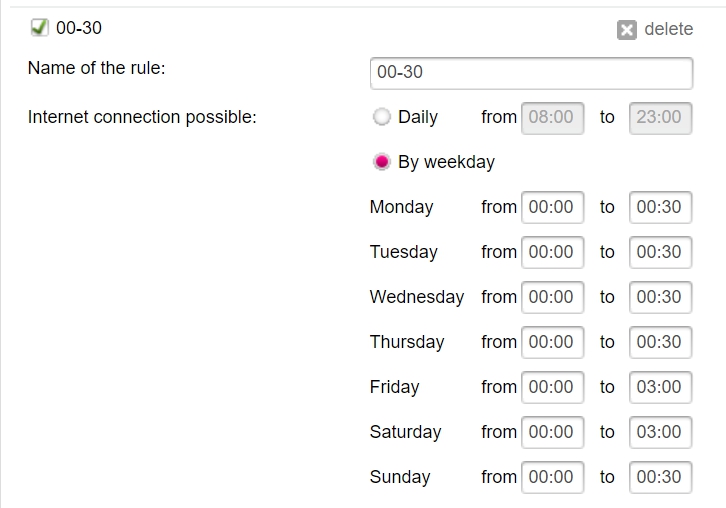Edit Wednesday's to time field

coord(660,297)
